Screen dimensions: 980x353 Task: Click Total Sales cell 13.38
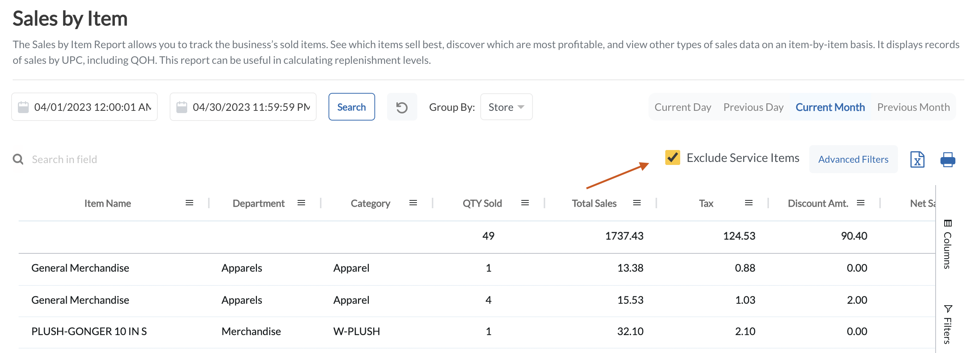[630, 268]
